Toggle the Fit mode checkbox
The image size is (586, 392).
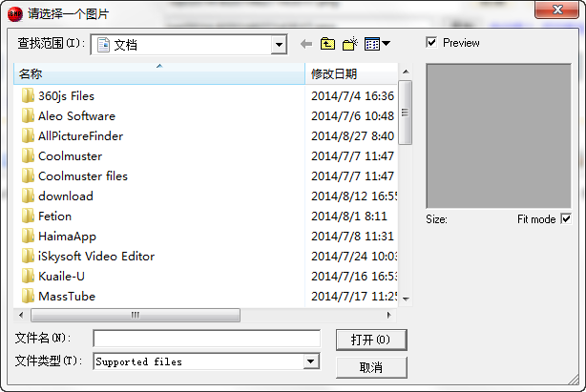tap(566, 219)
